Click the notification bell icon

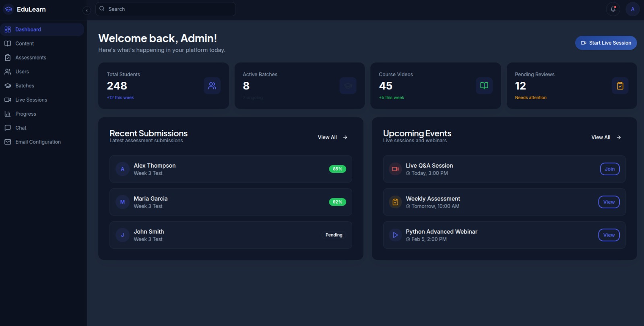(x=613, y=9)
